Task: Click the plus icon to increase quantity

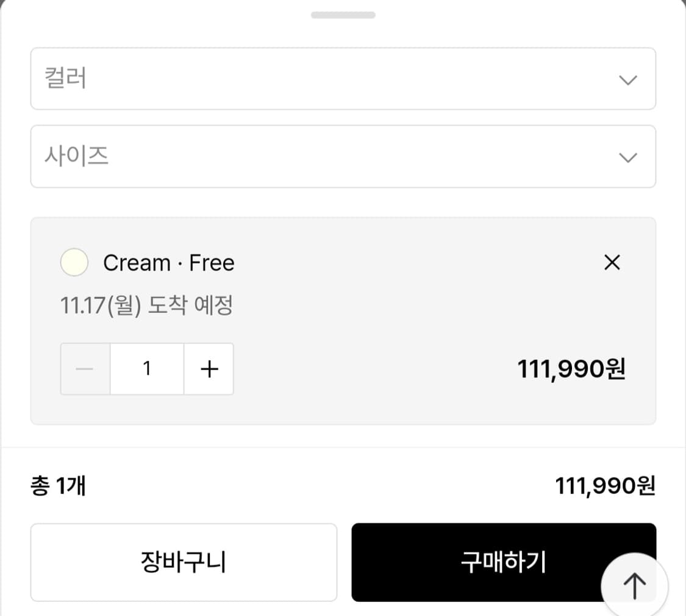Action: pyautogui.click(x=209, y=368)
